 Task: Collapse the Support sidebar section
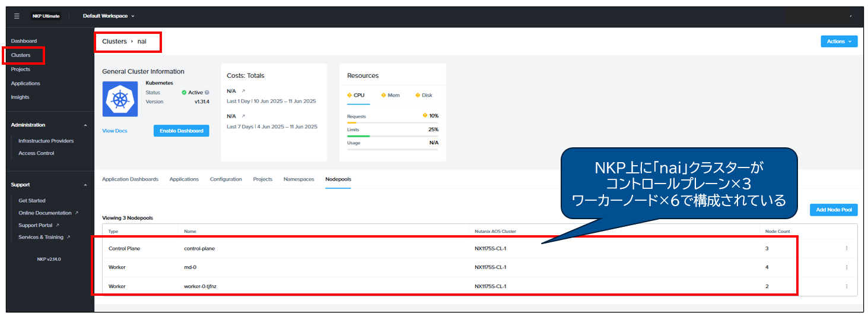(85, 185)
